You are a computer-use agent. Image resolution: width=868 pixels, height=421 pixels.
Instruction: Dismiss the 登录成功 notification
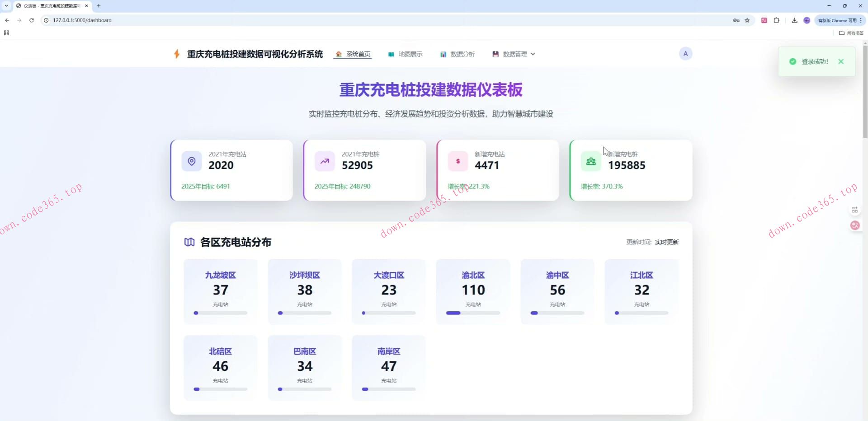pos(841,61)
